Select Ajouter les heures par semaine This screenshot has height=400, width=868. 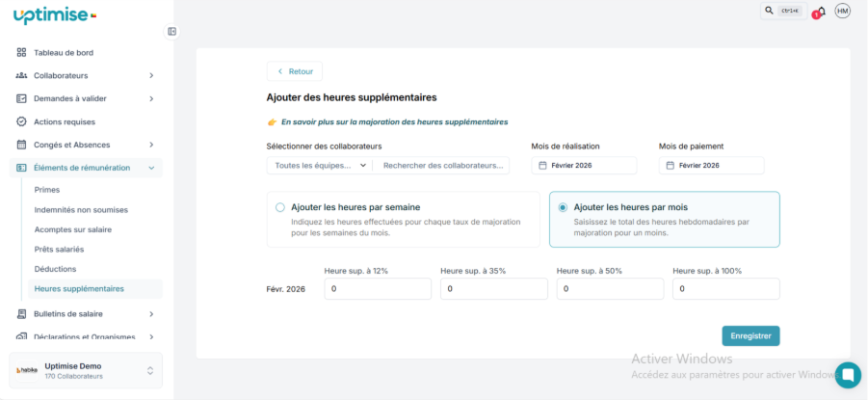tap(280, 207)
